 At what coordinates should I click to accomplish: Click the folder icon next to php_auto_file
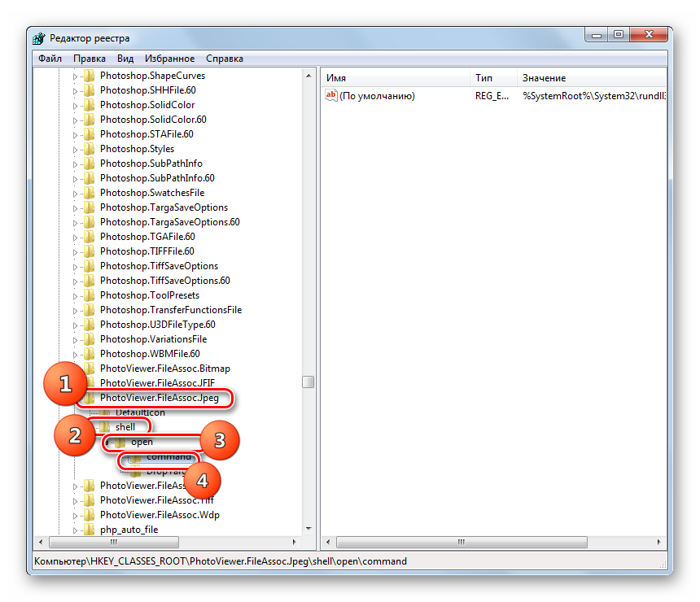90,530
